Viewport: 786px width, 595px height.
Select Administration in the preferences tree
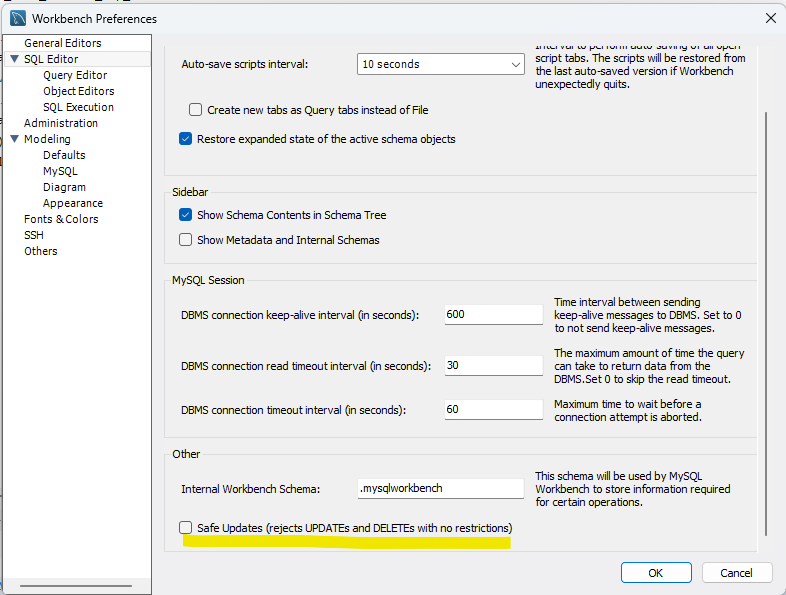[x=61, y=123]
